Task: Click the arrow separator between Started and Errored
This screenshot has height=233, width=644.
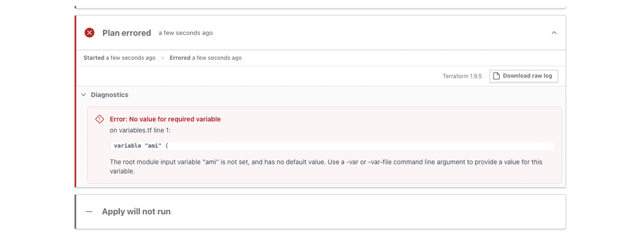Action: [x=162, y=58]
